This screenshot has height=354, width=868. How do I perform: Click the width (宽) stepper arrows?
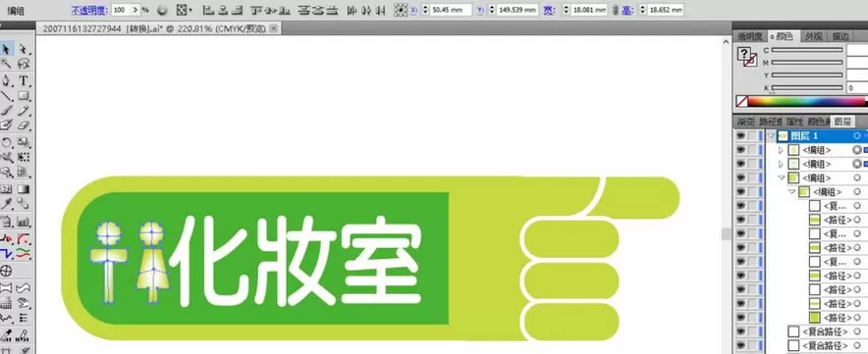[566, 10]
